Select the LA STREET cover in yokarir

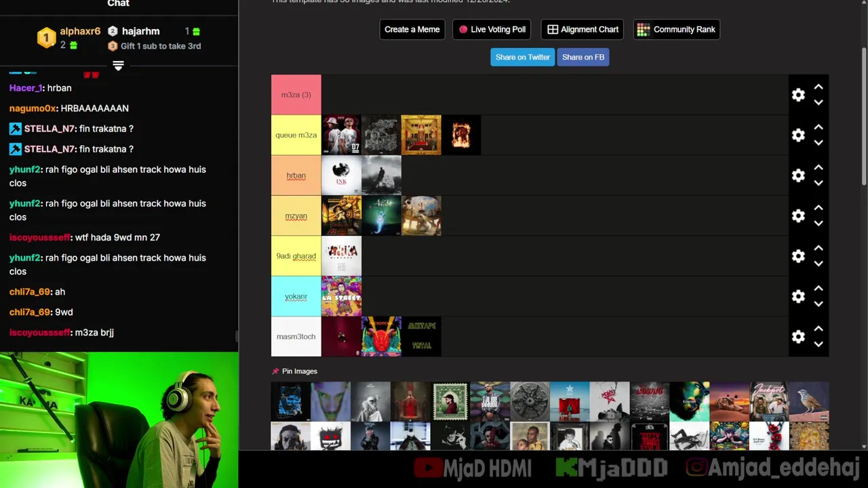(x=341, y=296)
